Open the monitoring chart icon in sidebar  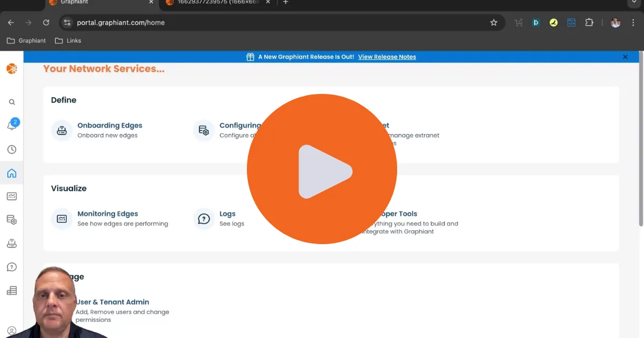(12, 196)
